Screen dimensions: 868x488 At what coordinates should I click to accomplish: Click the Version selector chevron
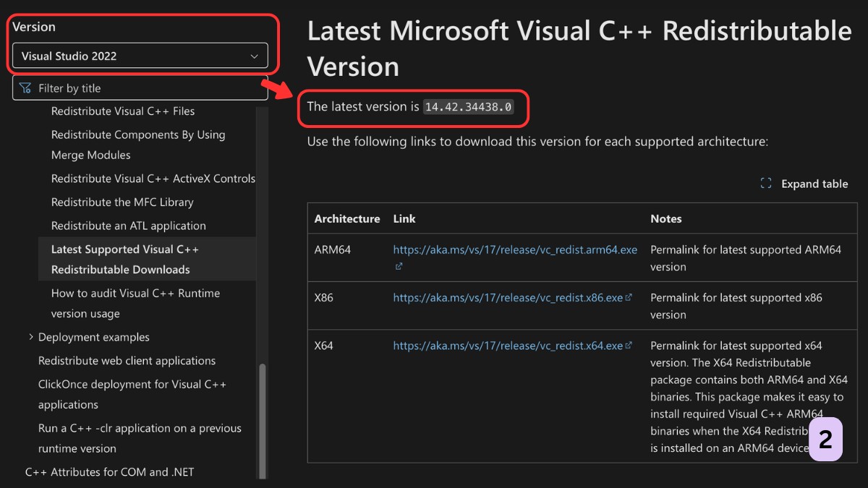(254, 56)
